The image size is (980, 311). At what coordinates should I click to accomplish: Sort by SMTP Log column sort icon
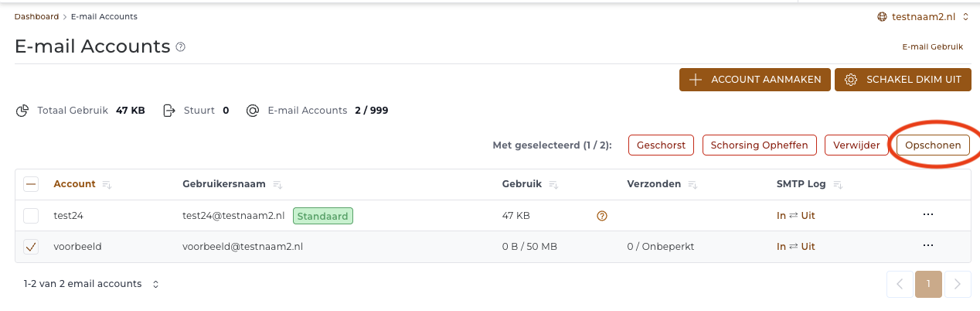tap(838, 185)
